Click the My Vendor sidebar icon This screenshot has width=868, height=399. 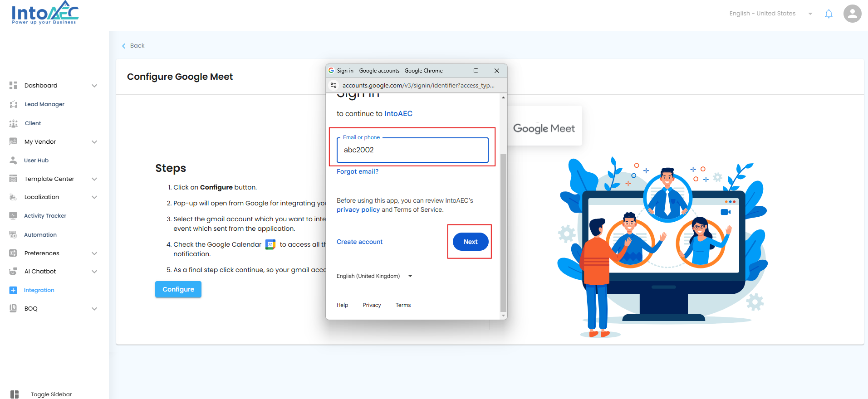pos(13,141)
